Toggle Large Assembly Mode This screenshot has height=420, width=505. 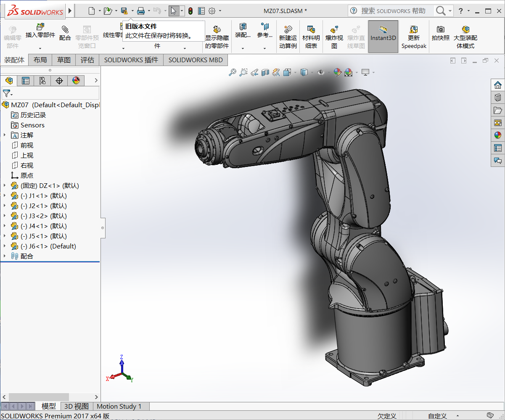pyautogui.click(x=465, y=36)
